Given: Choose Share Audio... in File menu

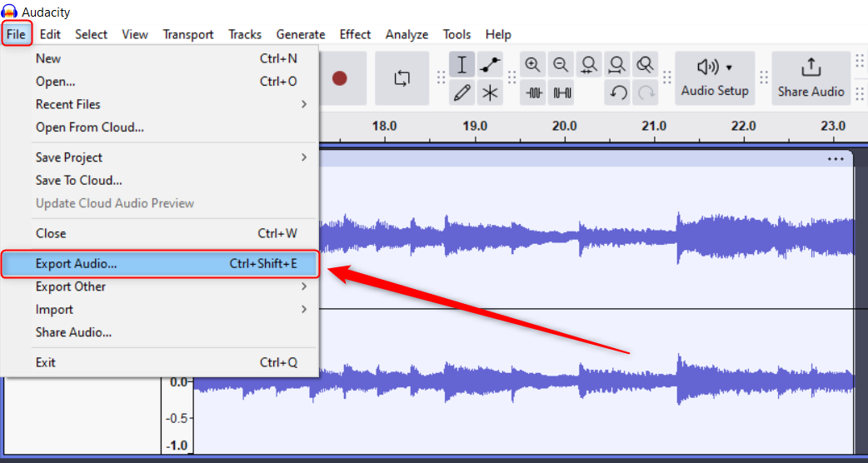Looking at the screenshot, I should point(160,332).
